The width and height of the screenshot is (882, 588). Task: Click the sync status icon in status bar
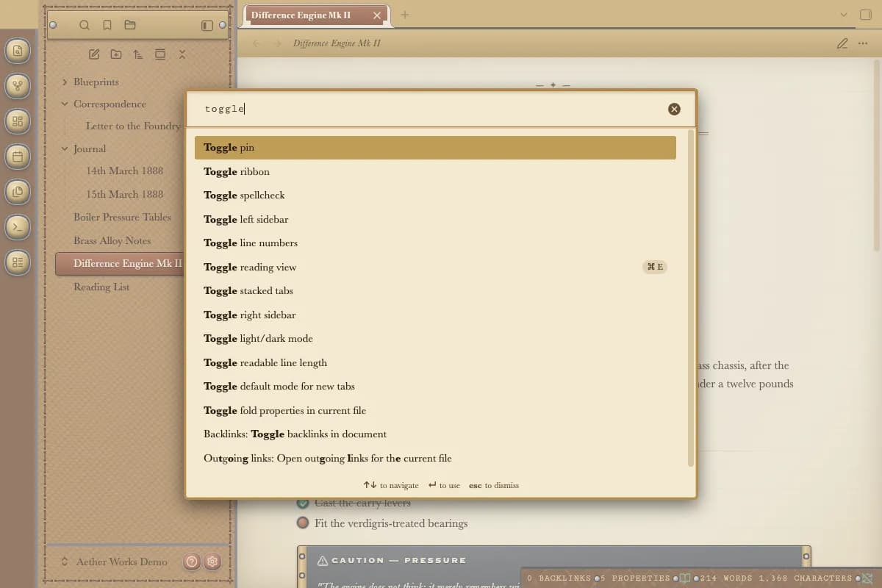(867, 578)
